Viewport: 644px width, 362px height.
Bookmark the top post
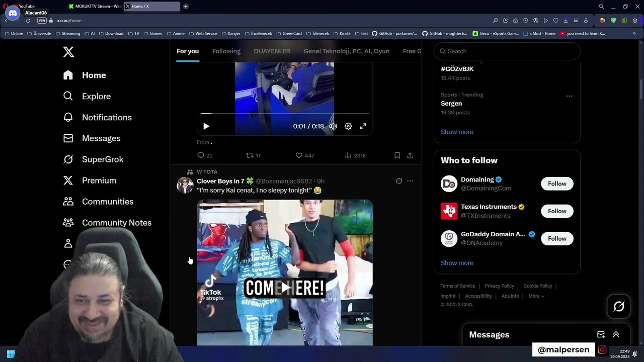[397, 155]
